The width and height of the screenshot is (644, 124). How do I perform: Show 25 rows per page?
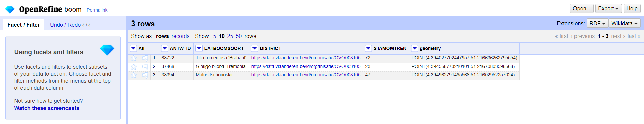coord(230,36)
